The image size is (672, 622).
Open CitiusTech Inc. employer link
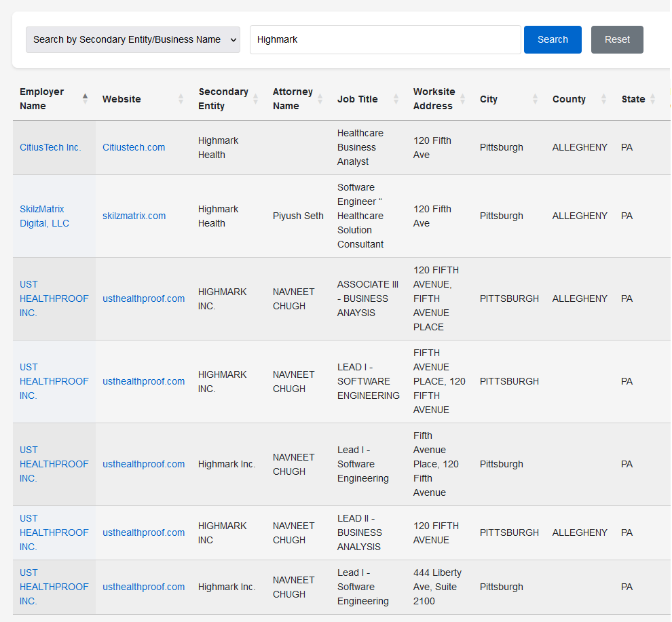pos(50,147)
